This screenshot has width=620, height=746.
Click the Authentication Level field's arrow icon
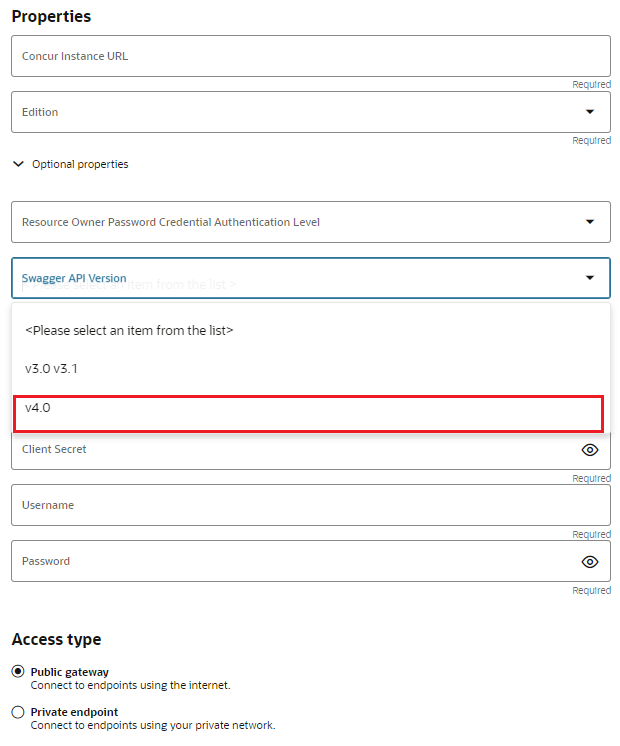pos(590,222)
